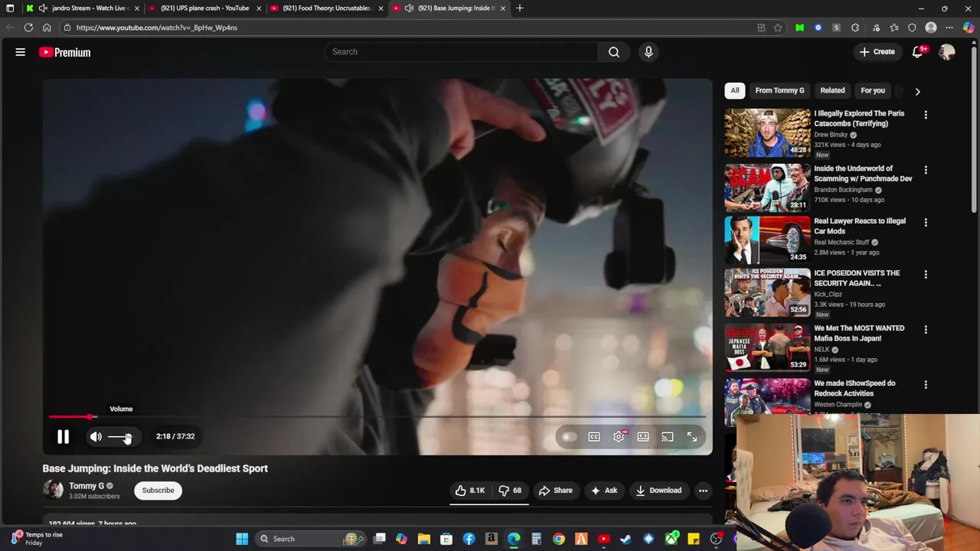Open YouTube account avatar menu

point(947,52)
